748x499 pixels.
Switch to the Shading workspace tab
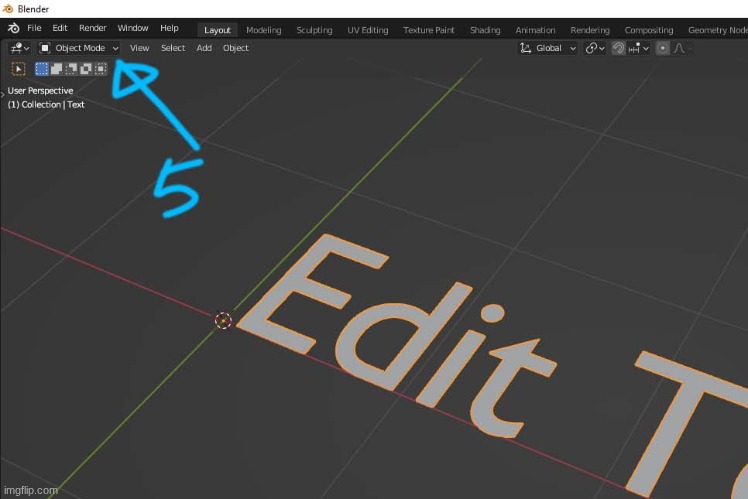[485, 30]
